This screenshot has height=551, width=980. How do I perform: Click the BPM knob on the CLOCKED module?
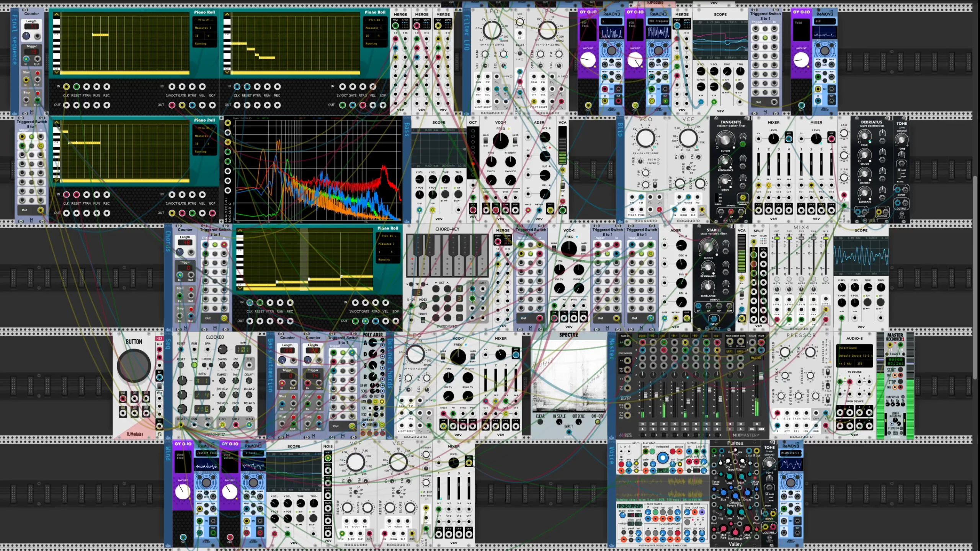point(222,349)
